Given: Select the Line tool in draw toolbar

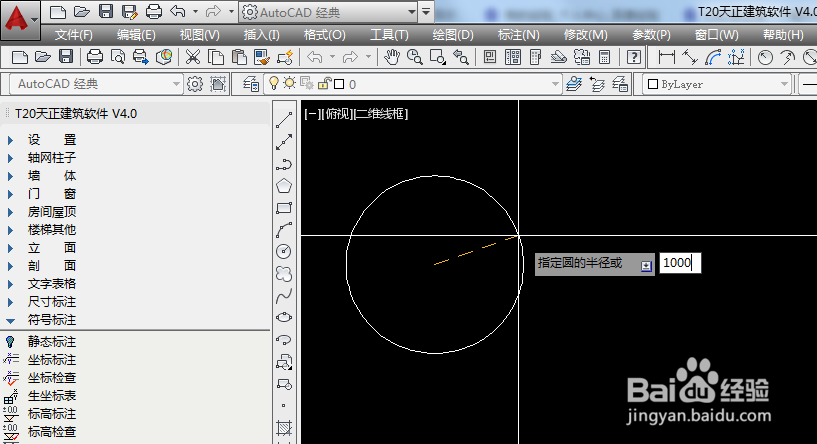Looking at the screenshot, I should click(284, 120).
